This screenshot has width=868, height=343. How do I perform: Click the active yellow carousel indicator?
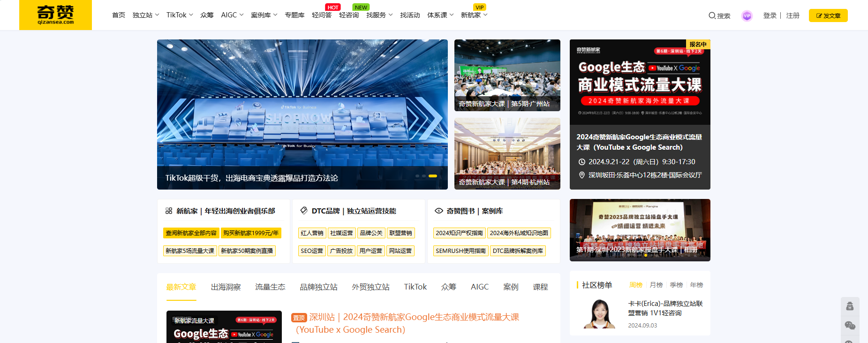[433, 176]
